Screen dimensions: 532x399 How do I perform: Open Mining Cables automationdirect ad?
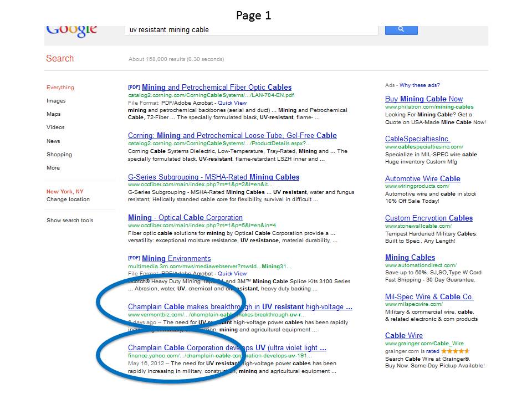tap(410, 257)
